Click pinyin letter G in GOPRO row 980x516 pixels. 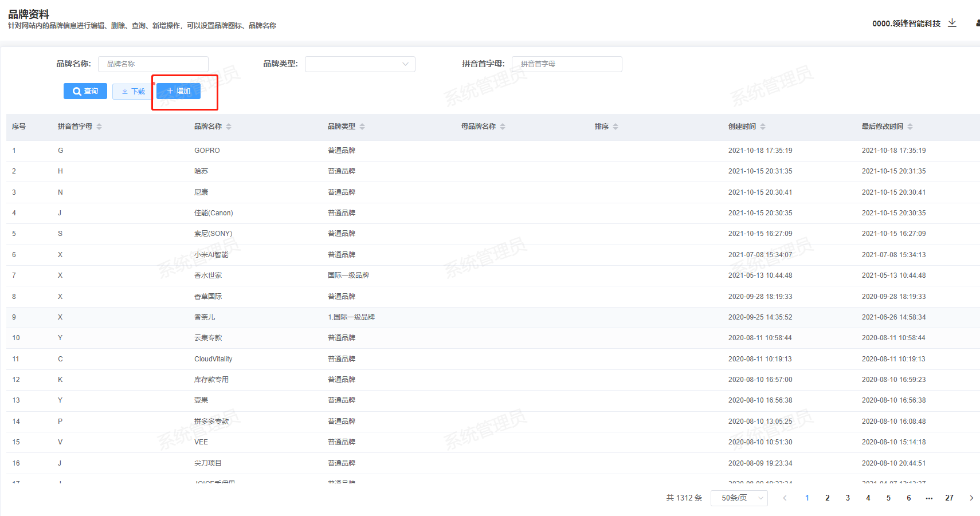coord(61,151)
